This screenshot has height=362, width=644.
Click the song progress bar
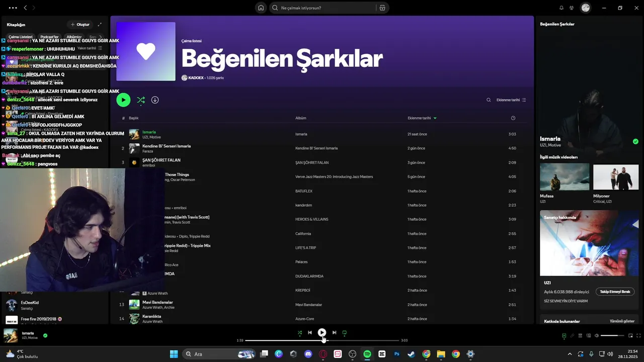322,340
